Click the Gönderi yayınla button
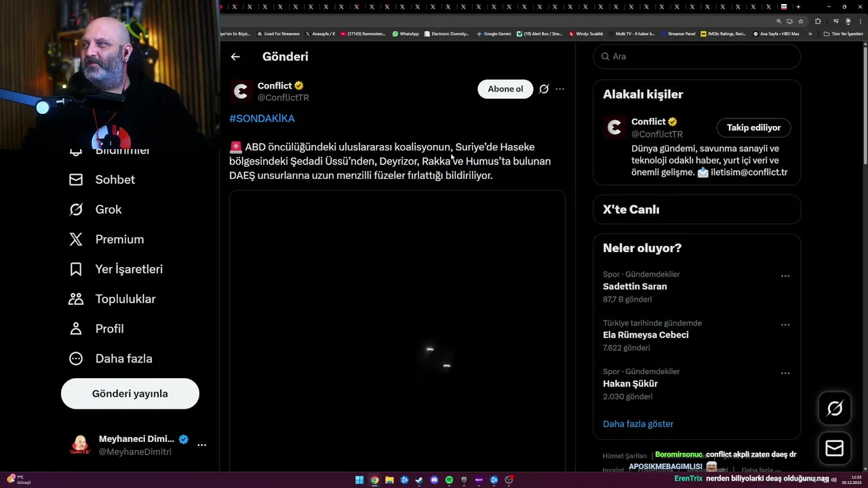 pos(130,394)
